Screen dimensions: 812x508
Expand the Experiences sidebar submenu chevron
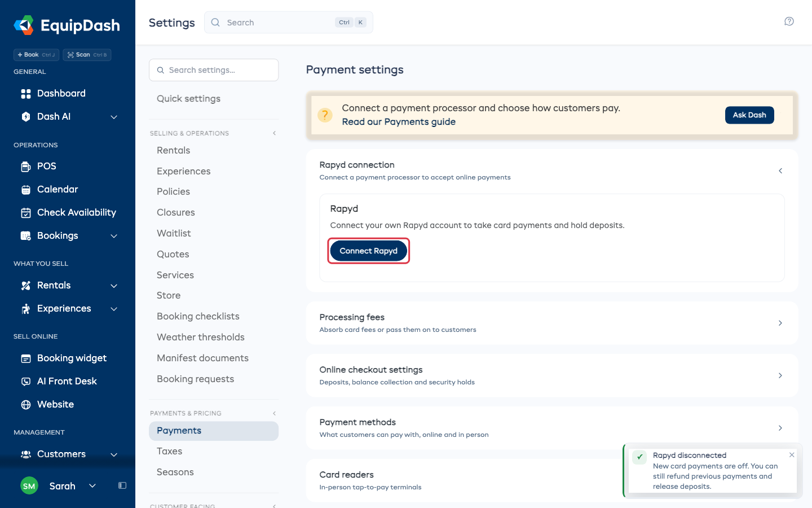tap(114, 309)
